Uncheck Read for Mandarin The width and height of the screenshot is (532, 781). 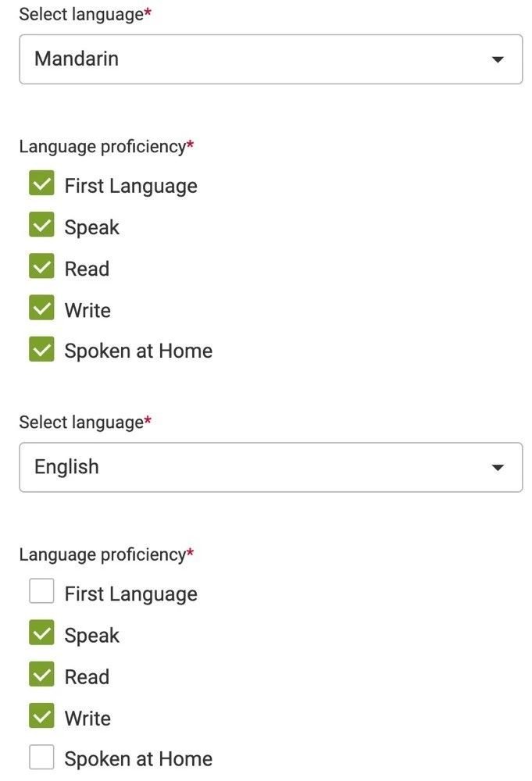41,266
